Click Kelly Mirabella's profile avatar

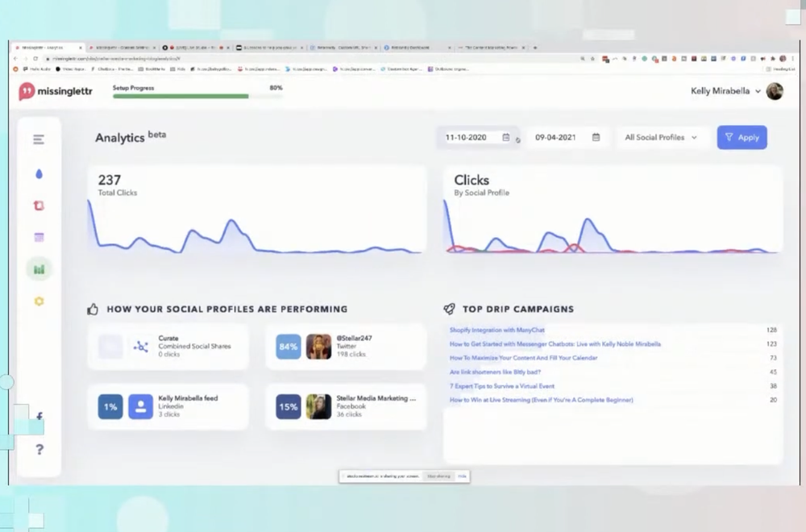(x=775, y=92)
